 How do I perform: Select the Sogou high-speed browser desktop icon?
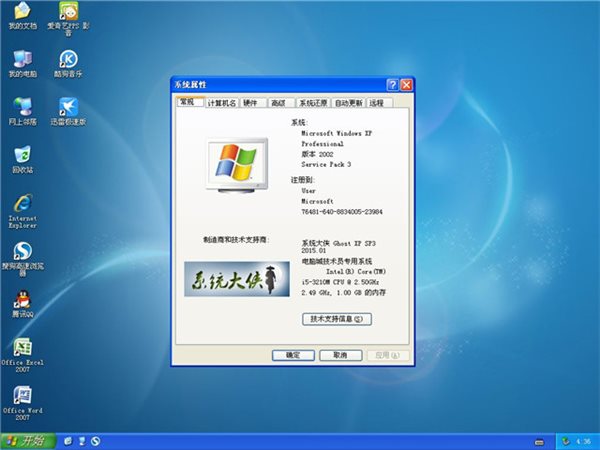click(23, 259)
